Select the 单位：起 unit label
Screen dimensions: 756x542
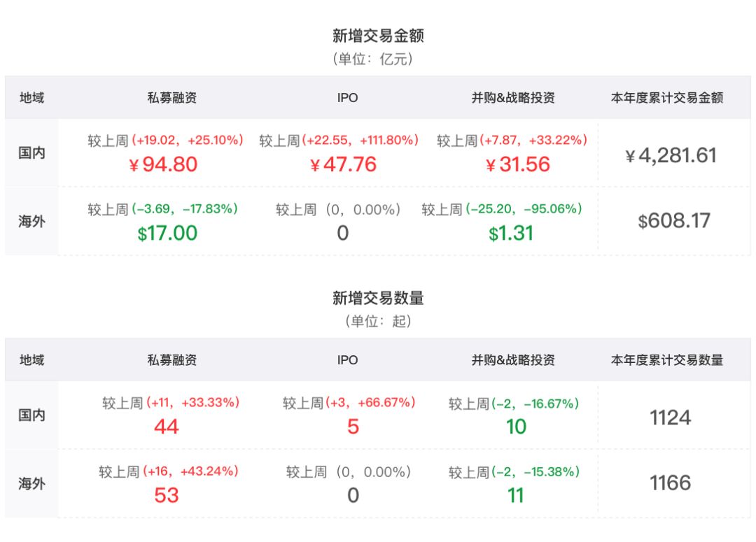pos(378,322)
